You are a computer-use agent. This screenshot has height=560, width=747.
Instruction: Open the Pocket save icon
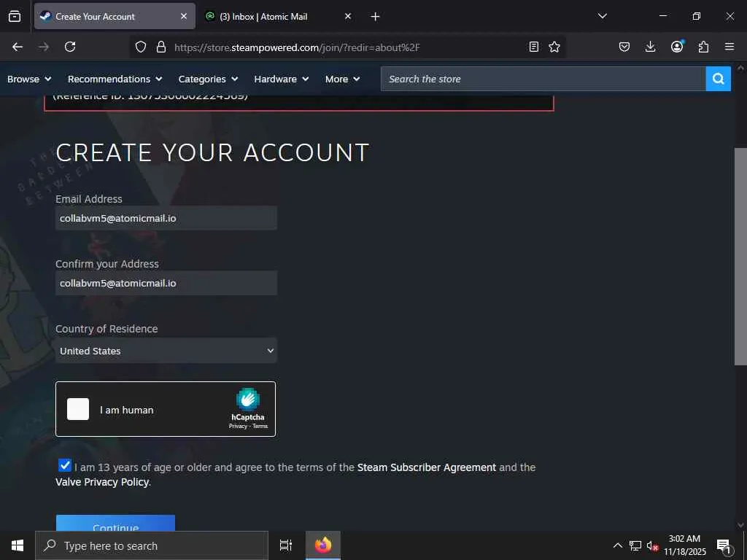click(624, 47)
